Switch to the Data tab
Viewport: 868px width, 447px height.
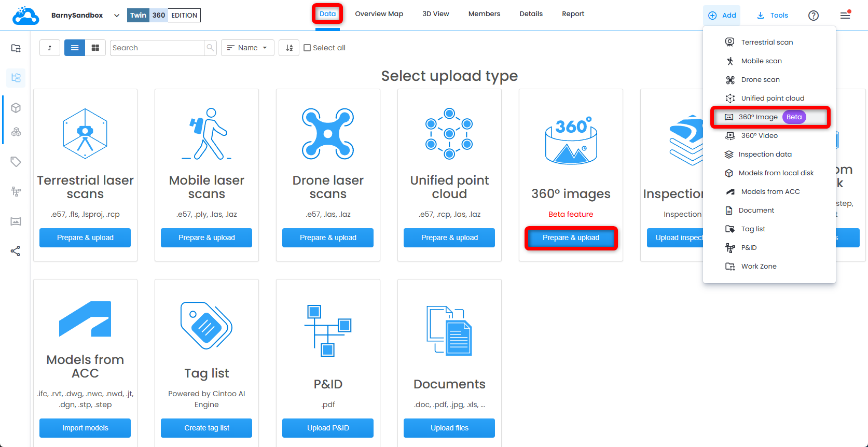tap(327, 13)
